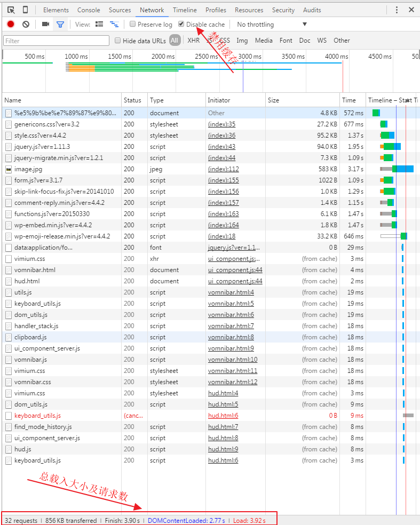Open initiator link ui_component.js:44 for vomnibar.html

(x=235, y=270)
